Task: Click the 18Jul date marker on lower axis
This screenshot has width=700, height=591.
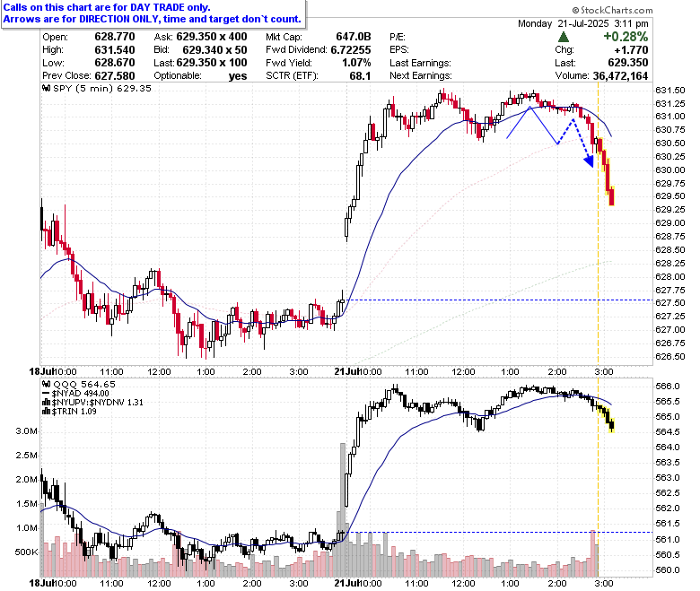Action: click(41, 583)
